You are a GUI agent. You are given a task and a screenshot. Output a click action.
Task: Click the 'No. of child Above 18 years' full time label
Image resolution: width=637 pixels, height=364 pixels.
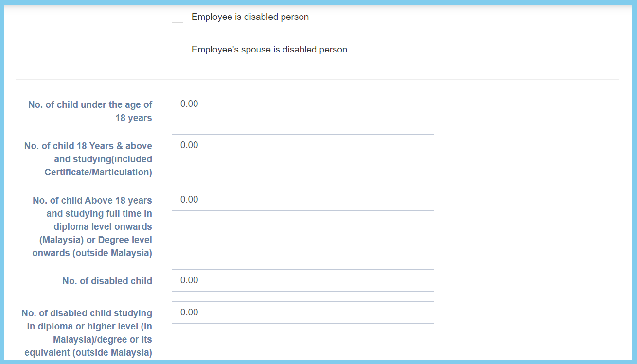(x=92, y=226)
